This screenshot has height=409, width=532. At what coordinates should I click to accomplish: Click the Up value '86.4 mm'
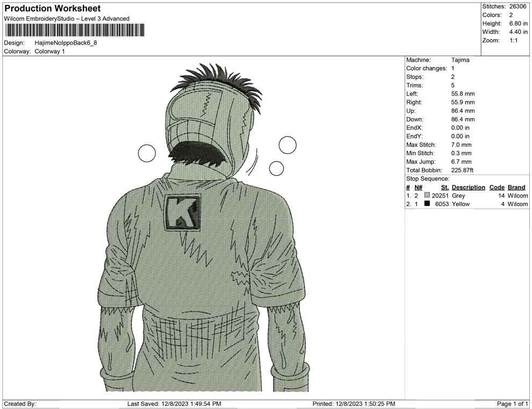coord(463,111)
